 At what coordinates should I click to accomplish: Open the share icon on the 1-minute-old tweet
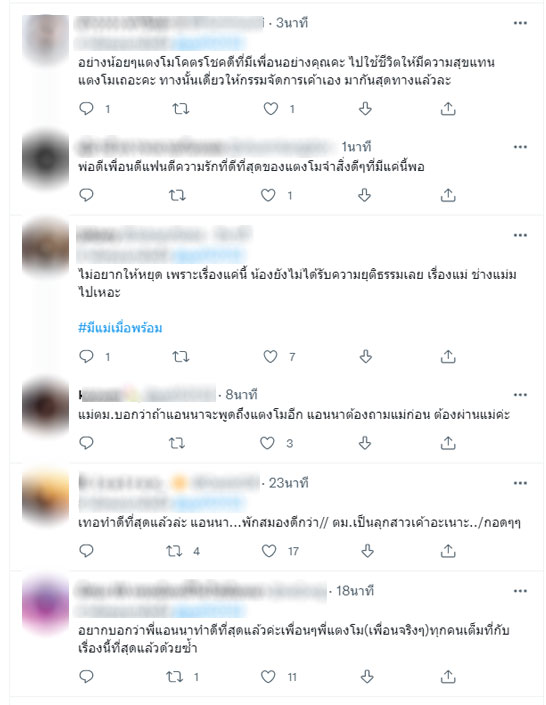[448, 195]
